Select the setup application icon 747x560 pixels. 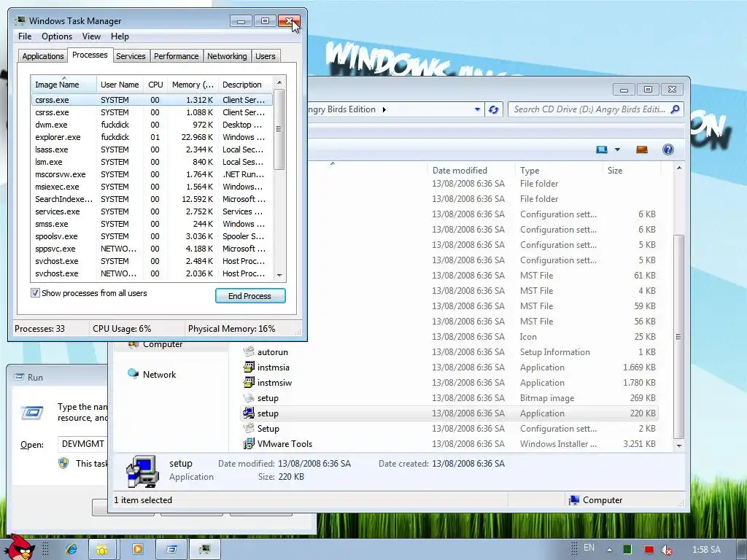[249, 413]
